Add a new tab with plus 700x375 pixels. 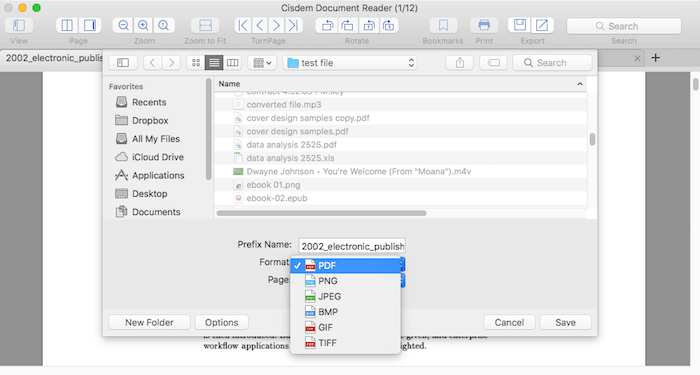(655, 58)
